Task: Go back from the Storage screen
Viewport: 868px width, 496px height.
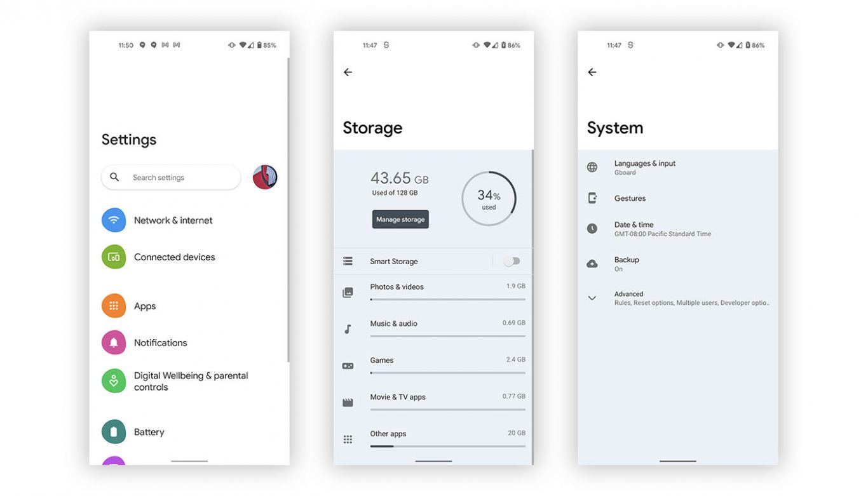Action: pyautogui.click(x=348, y=72)
